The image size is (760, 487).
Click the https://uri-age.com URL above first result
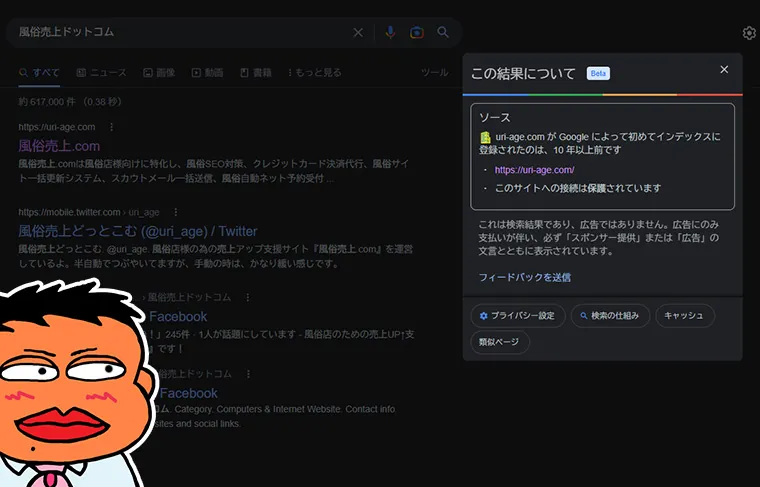(57, 127)
